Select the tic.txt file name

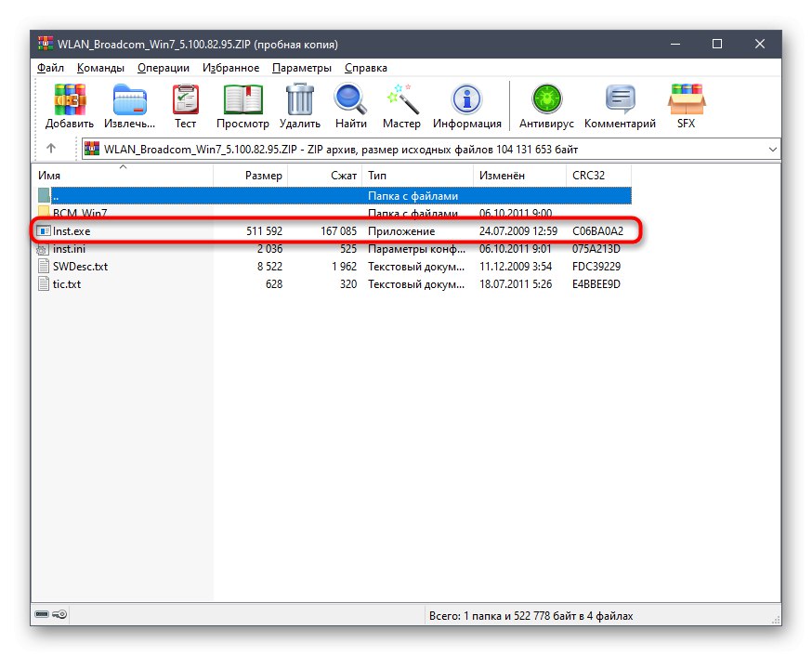coord(67,284)
